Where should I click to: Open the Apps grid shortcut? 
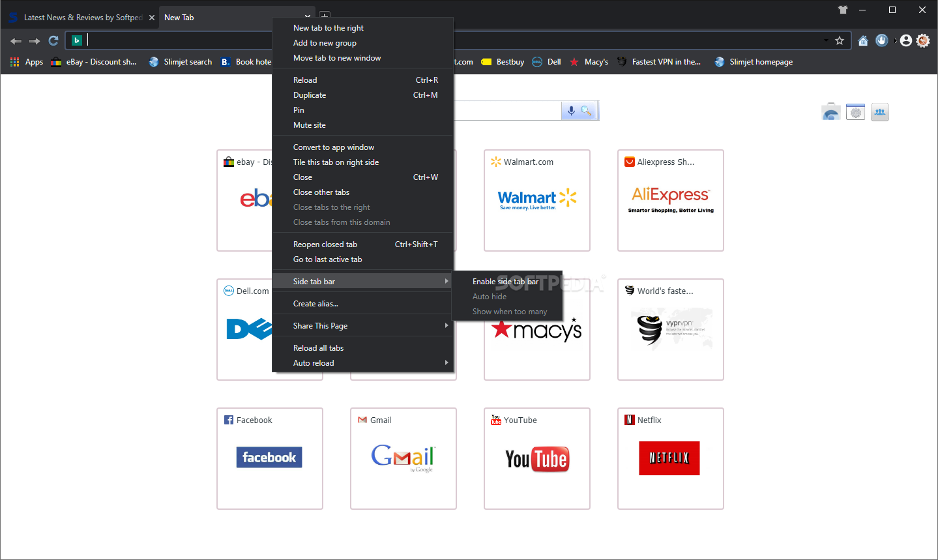[27, 62]
